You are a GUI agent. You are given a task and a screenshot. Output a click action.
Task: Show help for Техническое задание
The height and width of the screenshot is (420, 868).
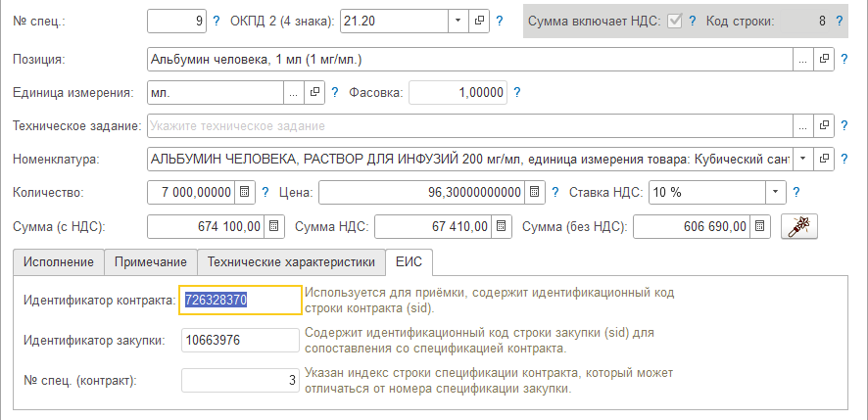(844, 125)
